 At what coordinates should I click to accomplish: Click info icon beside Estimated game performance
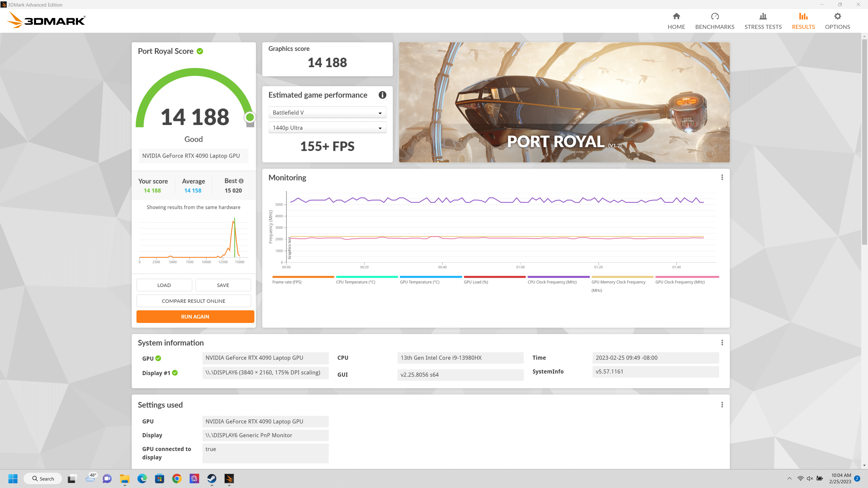coord(382,95)
